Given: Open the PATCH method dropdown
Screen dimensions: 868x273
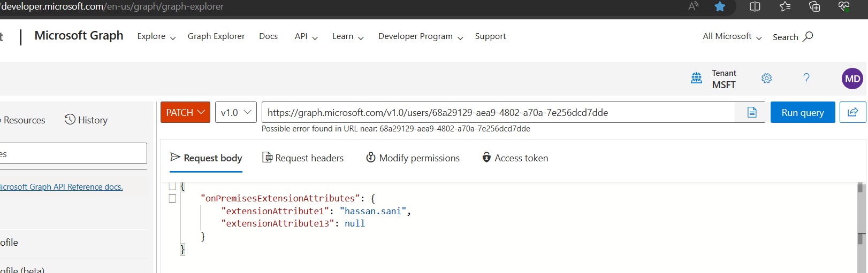Looking at the screenshot, I should pos(185,112).
